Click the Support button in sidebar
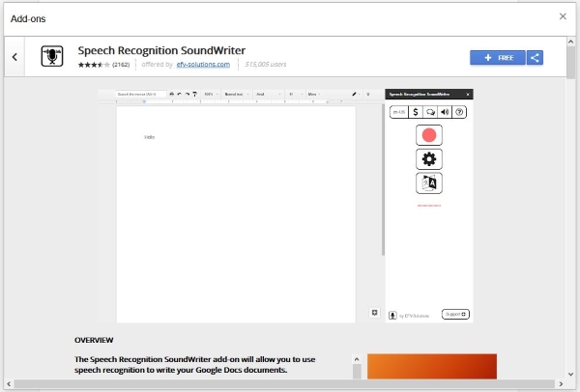The image size is (580, 392). pos(455,314)
